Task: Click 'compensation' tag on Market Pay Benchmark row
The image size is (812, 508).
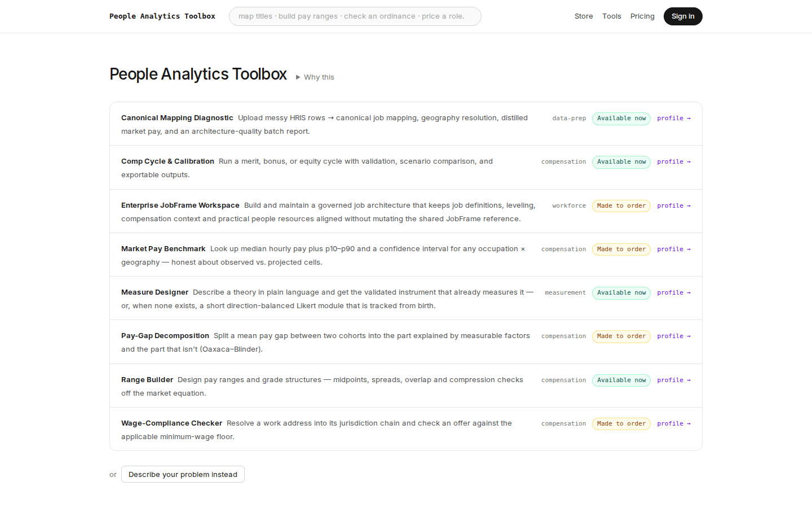Action: [x=564, y=249]
